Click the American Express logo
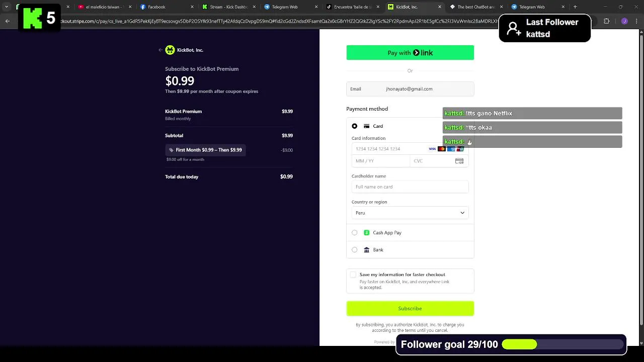Viewport: 644px width, 362px height. [x=451, y=149]
